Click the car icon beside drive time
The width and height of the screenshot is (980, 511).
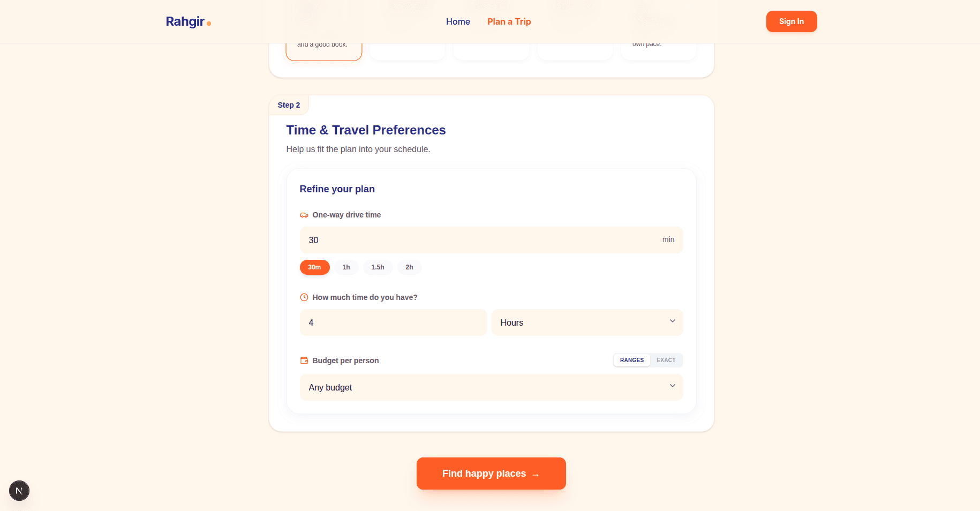coord(304,215)
